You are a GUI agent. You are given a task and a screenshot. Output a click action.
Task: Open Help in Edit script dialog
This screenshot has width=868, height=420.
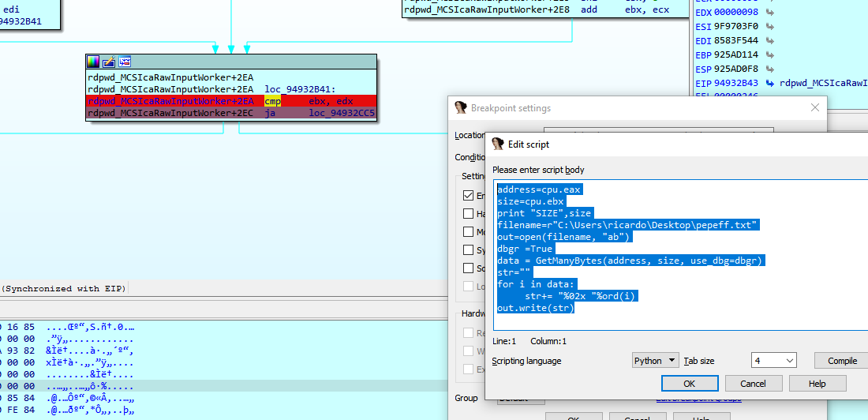[x=817, y=383]
